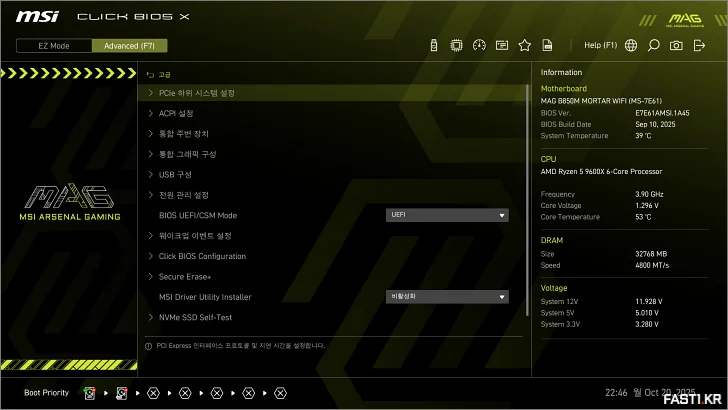Open the Favorites star icon
Image resolution: width=728 pixels, height=410 pixels.
coord(525,46)
